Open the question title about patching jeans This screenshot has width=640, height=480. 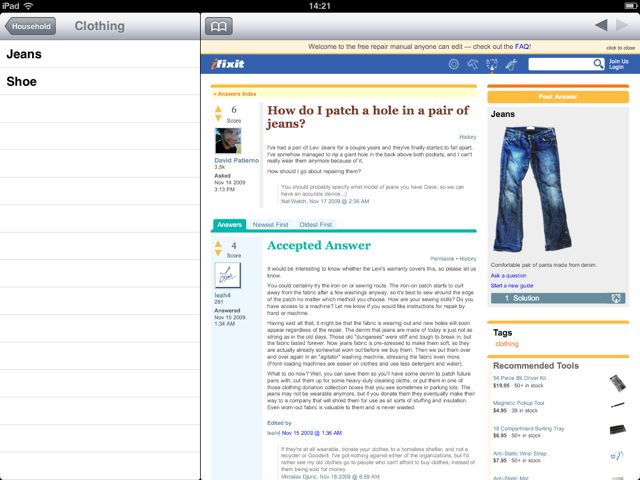368,117
